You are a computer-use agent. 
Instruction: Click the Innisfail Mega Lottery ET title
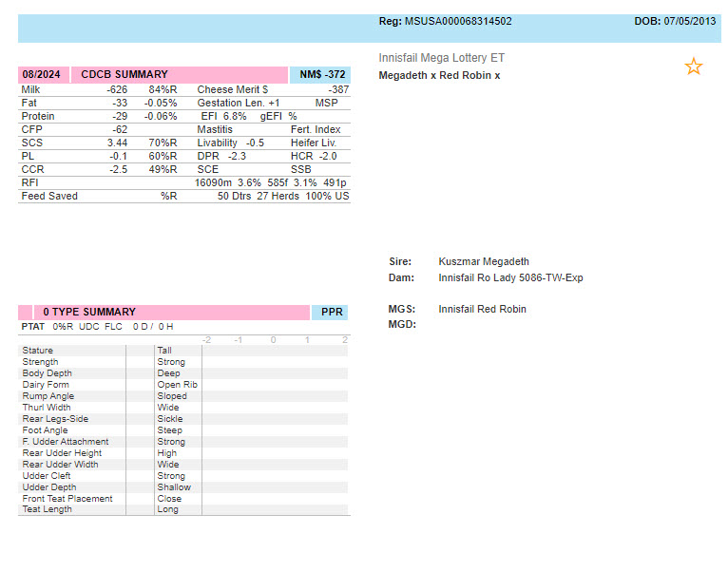(441, 58)
